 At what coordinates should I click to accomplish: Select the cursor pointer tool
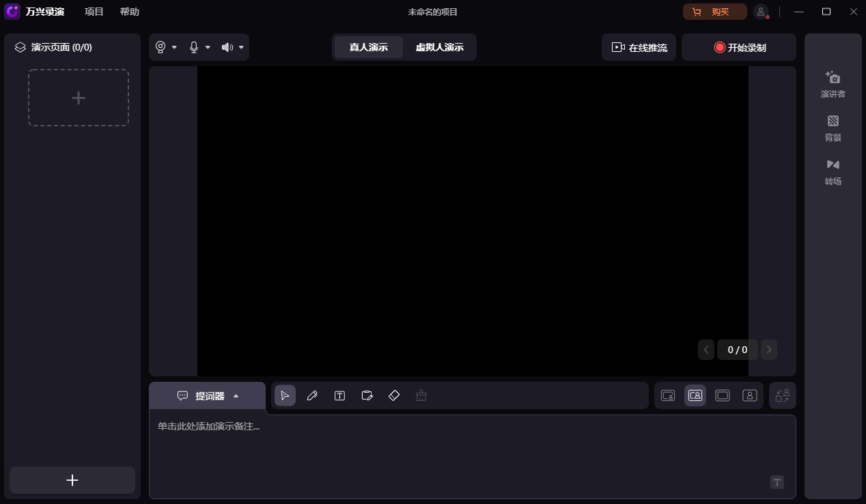click(285, 395)
